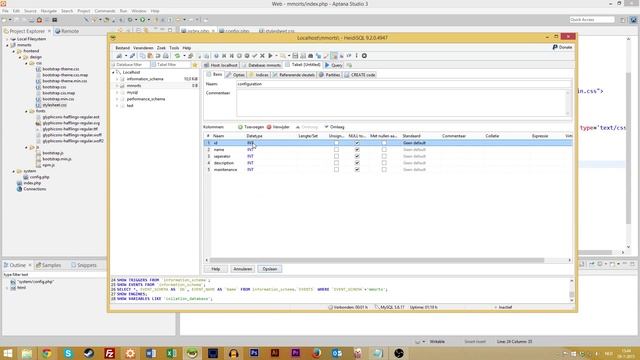Viewport: 640px width, 360px height.
Task: Collapse the Localhost tree node in HeidiSQL
Action: [113, 72]
